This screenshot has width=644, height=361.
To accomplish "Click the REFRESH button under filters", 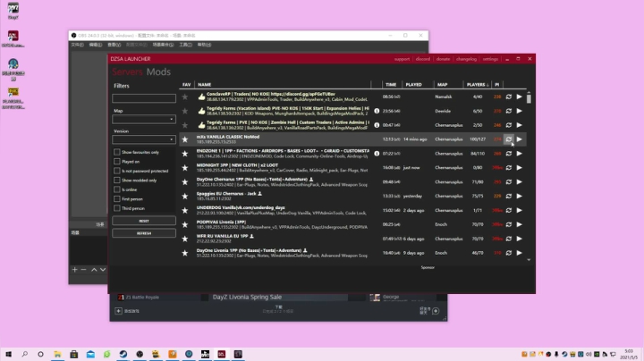I will point(144,233).
